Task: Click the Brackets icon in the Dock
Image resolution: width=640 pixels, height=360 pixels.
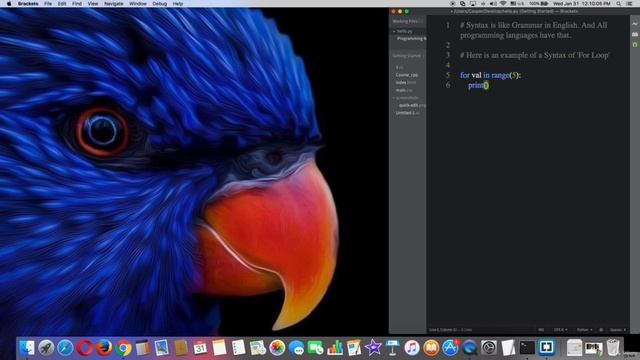Action: pyautogui.click(x=546, y=348)
